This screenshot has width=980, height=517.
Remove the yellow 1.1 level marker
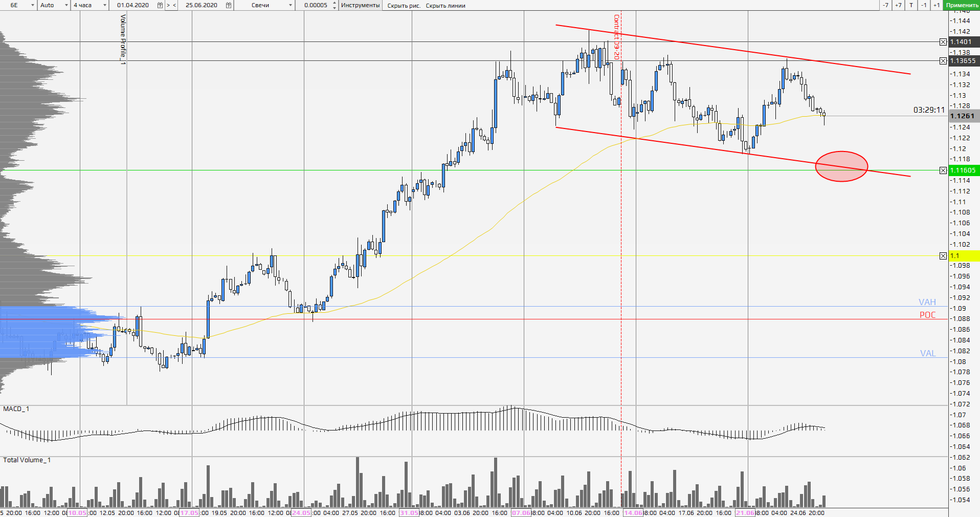(x=943, y=256)
